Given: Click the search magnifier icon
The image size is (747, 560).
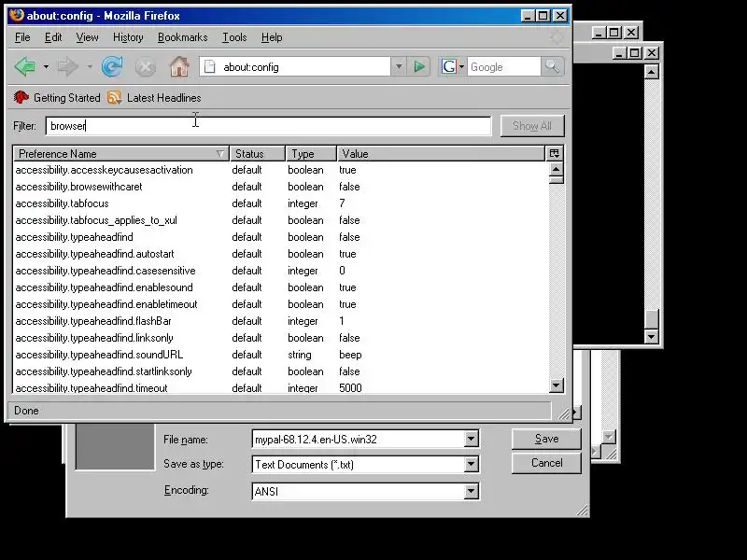Looking at the screenshot, I should (x=552, y=66).
